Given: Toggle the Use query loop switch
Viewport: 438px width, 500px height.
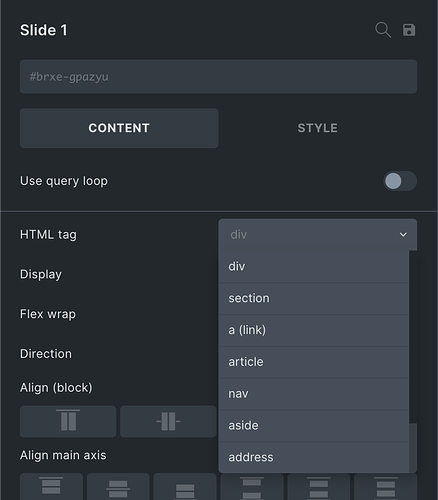Looking at the screenshot, I should [x=400, y=181].
